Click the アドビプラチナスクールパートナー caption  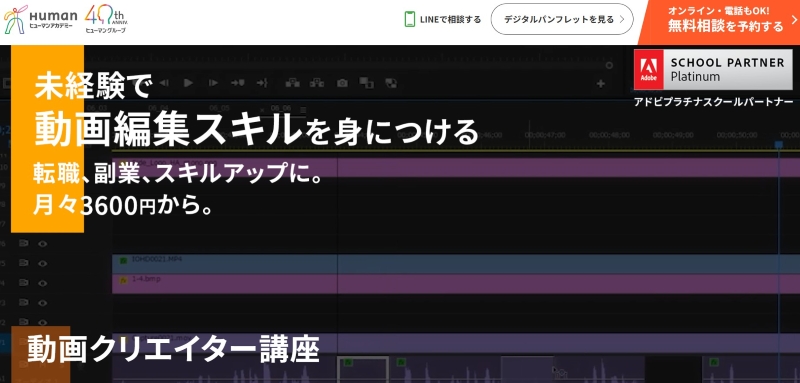(713, 101)
